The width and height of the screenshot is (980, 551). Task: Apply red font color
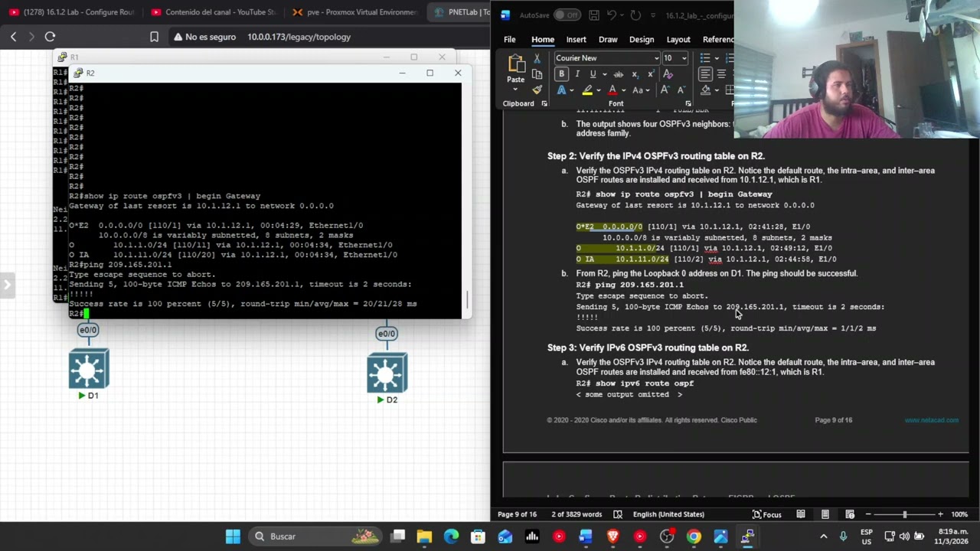pyautogui.click(x=612, y=90)
